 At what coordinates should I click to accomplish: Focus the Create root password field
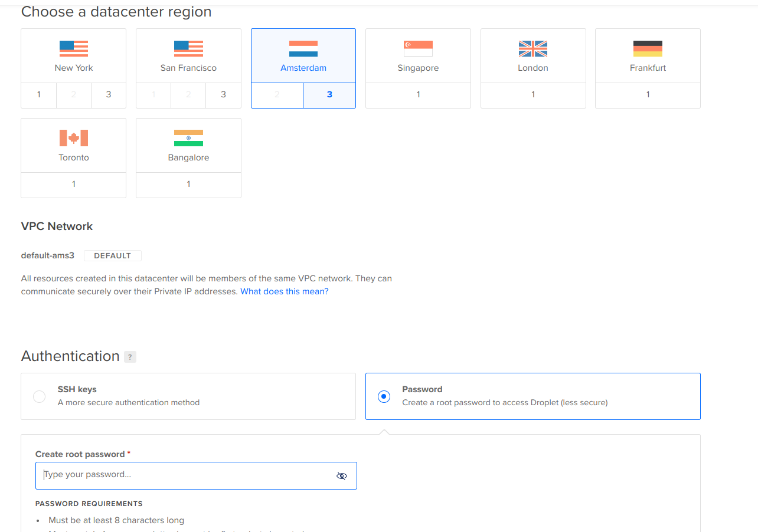(196, 475)
